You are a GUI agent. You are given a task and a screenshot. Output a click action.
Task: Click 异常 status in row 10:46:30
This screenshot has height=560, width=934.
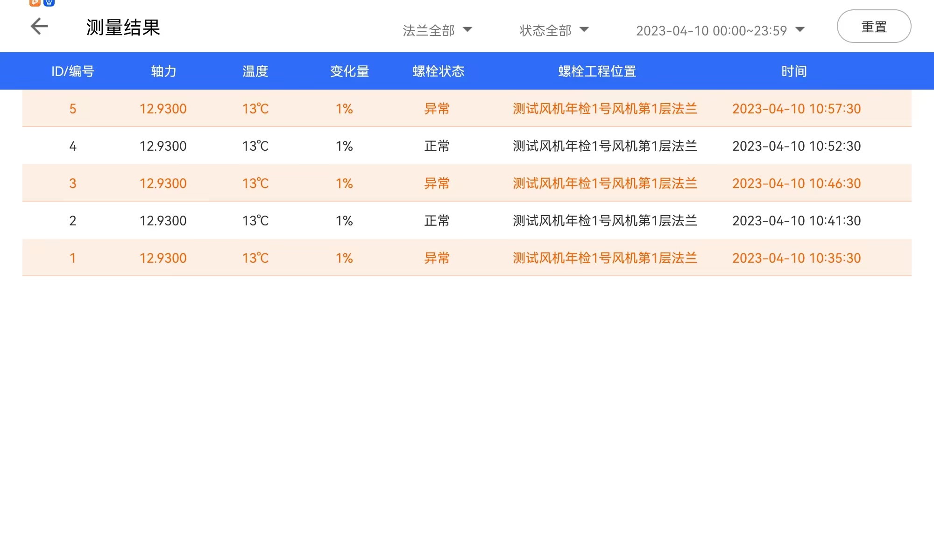point(437,183)
